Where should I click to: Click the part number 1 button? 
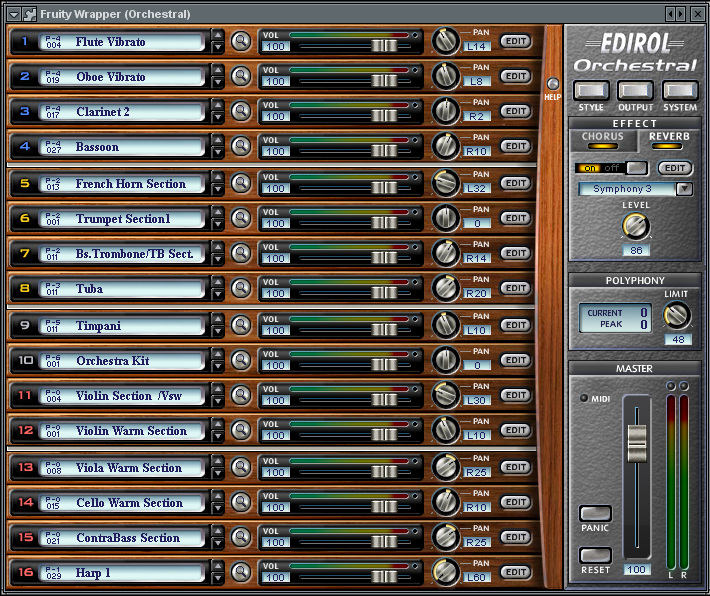(x=24, y=41)
